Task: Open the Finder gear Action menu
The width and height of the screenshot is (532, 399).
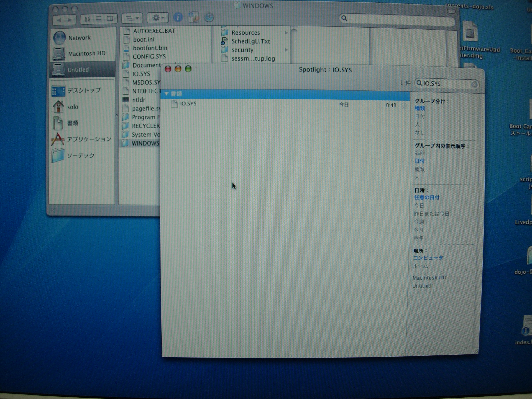Action: tap(158, 18)
